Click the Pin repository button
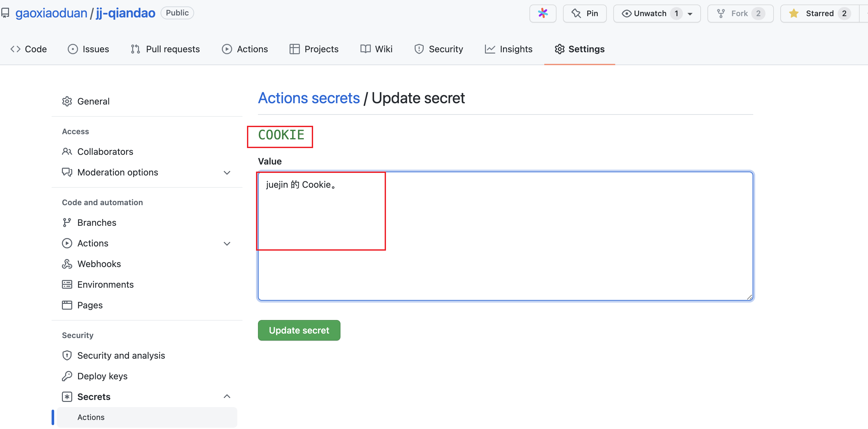This screenshot has height=429, width=868. 585,14
